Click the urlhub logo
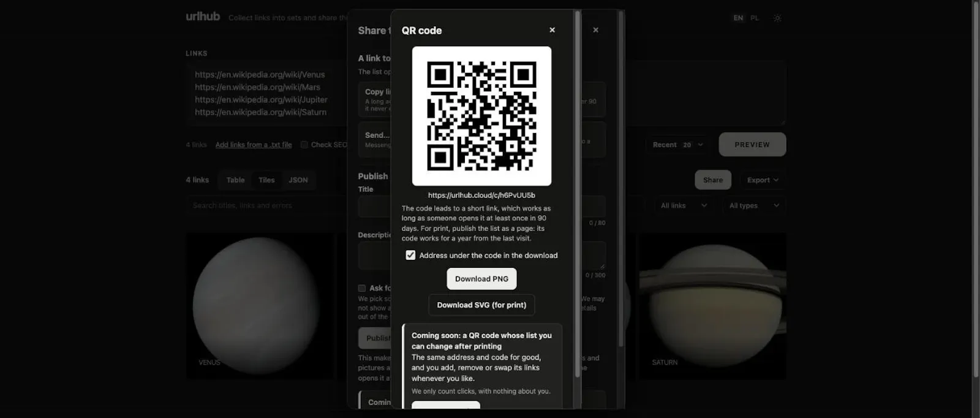 [203, 17]
